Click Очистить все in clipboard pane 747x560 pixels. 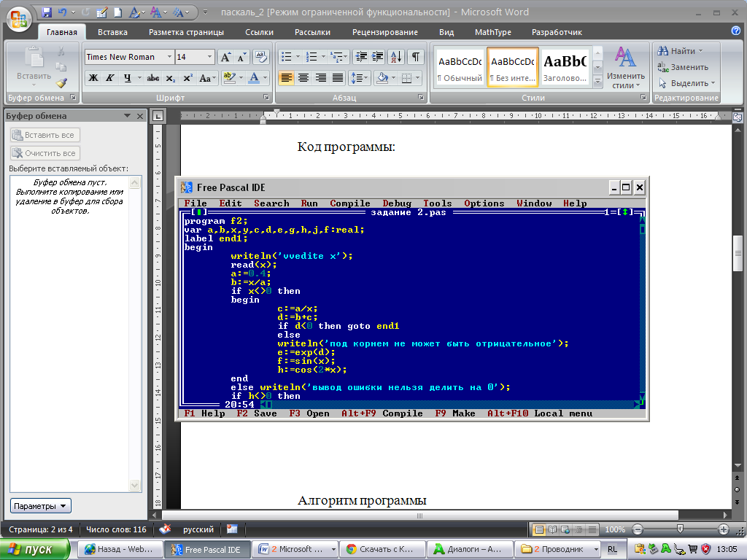pyautogui.click(x=44, y=153)
